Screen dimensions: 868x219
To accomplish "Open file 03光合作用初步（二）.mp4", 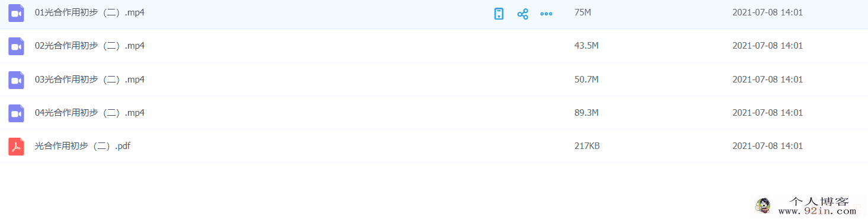I will click(x=90, y=79).
